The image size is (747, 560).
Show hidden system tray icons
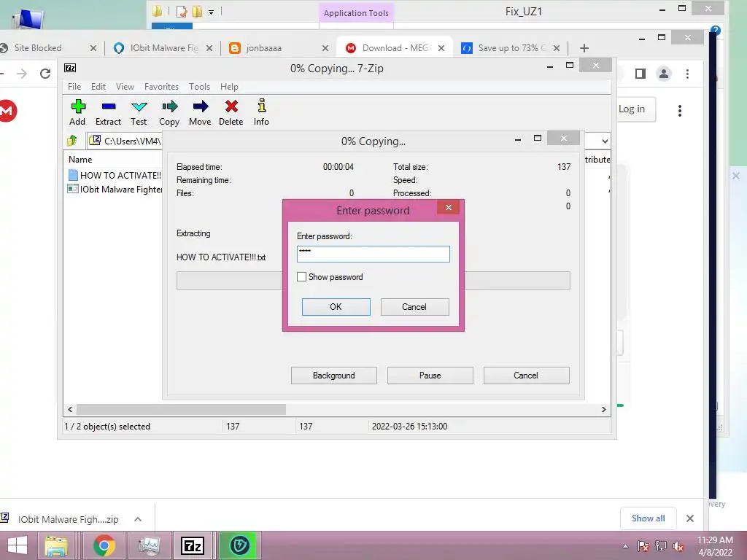pyautogui.click(x=625, y=546)
